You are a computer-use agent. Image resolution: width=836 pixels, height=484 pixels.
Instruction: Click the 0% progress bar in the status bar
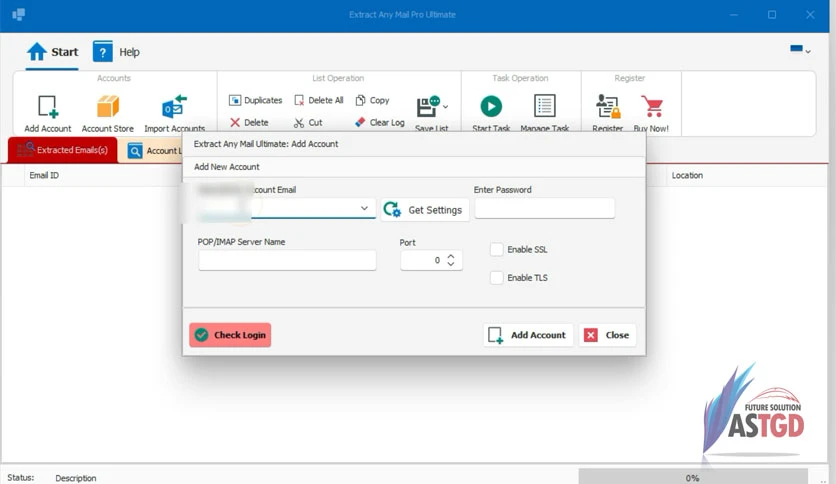(x=693, y=477)
